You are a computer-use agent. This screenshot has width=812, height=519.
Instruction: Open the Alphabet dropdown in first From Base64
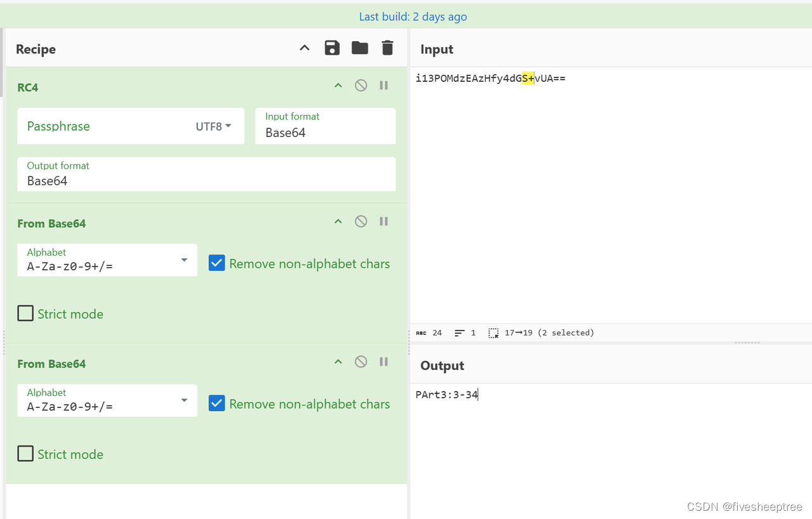(184, 260)
